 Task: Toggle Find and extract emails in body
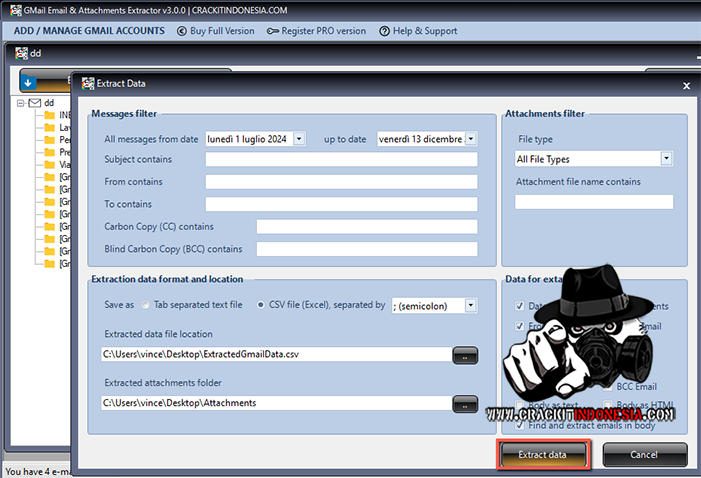pos(519,424)
